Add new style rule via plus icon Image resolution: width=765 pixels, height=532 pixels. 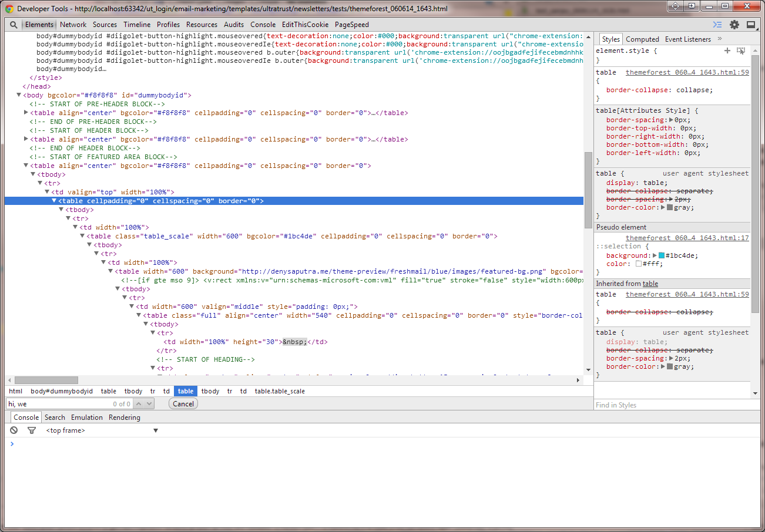727,50
